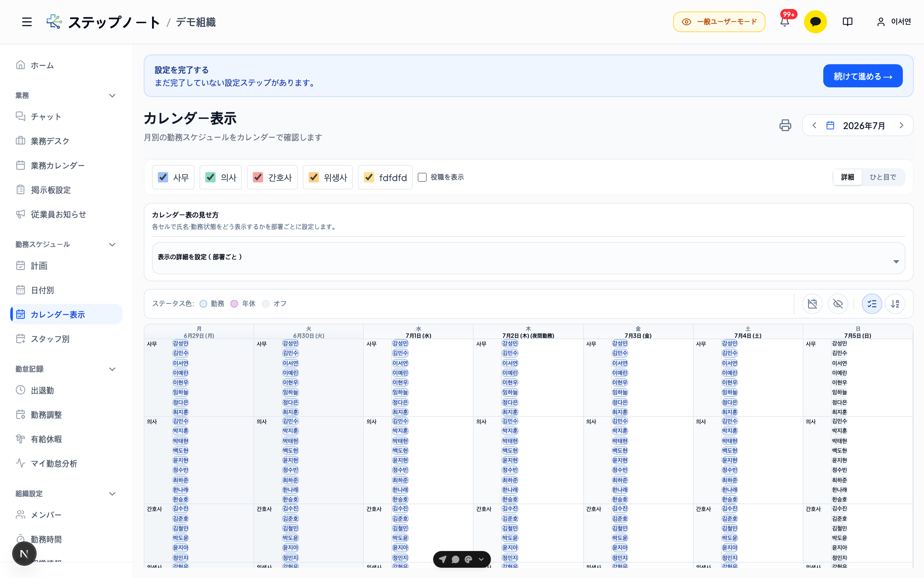The width and height of the screenshot is (924, 578).
Task: Open 勤務時間 in sidebar
Action: click(x=66, y=539)
